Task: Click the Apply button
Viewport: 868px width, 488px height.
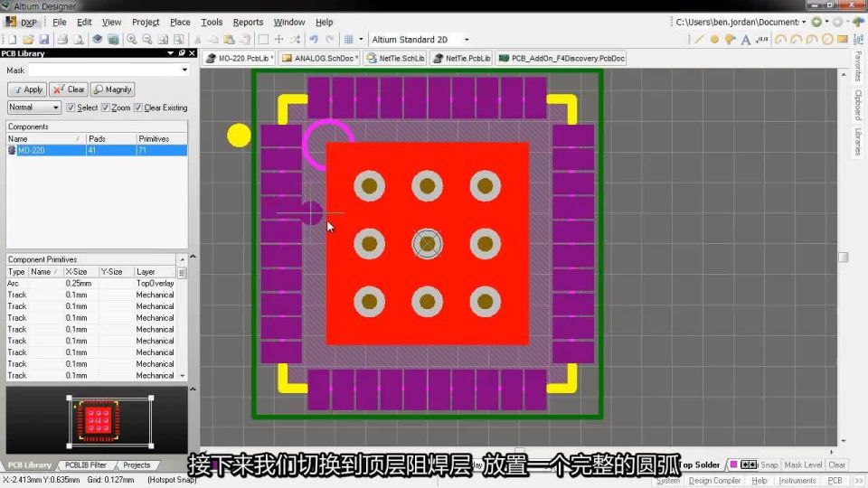Action: click(x=27, y=89)
